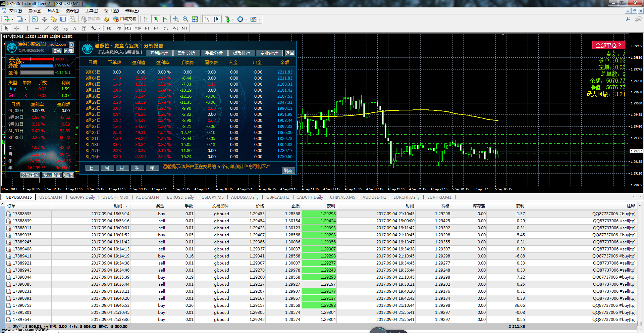Toggle the Data Window crosshair-circle icon
Image resolution: width=644 pixels, height=333 pixels.
pyautogui.click(x=44, y=19)
